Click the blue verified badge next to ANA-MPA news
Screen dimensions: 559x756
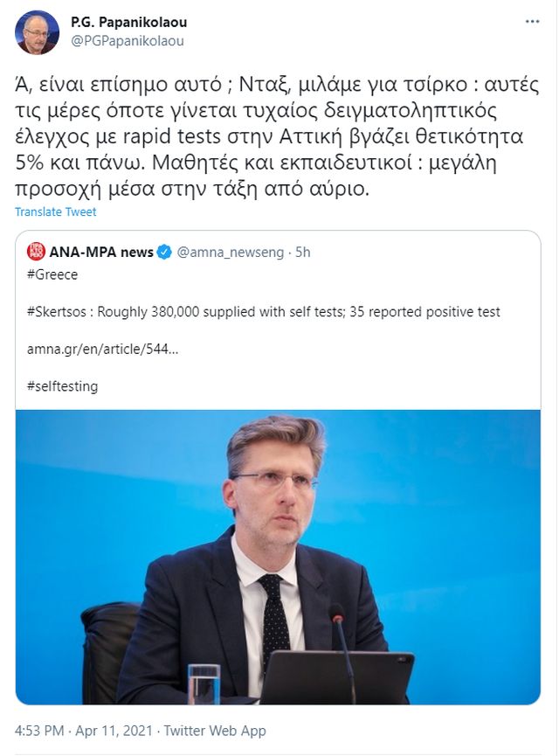(x=165, y=252)
